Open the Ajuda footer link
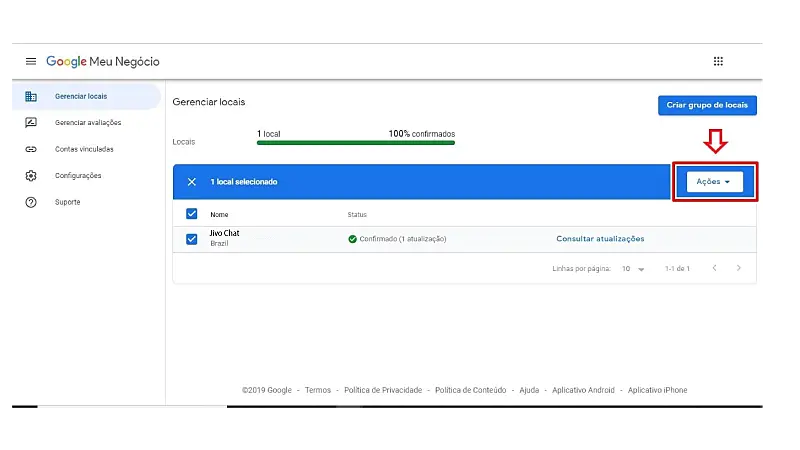The width and height of the screenshot is (800, 450). click(529, 390)
